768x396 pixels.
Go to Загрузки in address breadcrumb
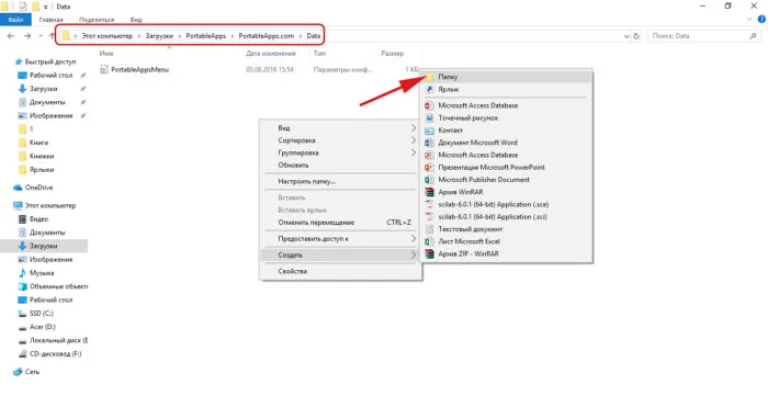pos(159,36)
